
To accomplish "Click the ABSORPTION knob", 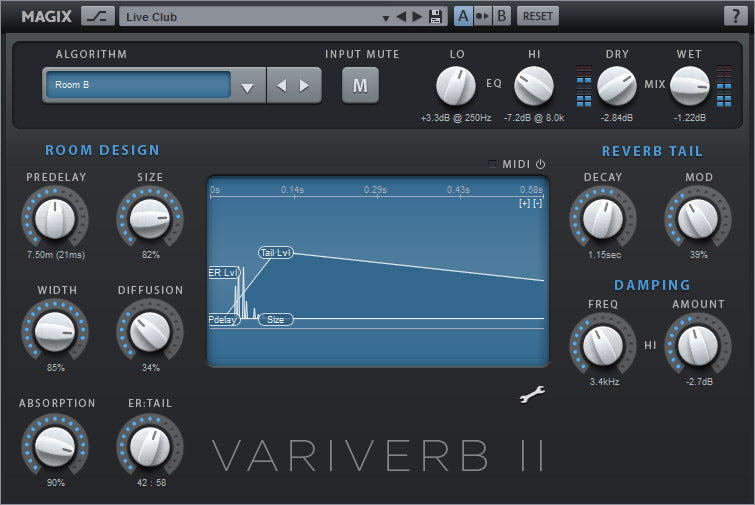I will coord(55,447).
